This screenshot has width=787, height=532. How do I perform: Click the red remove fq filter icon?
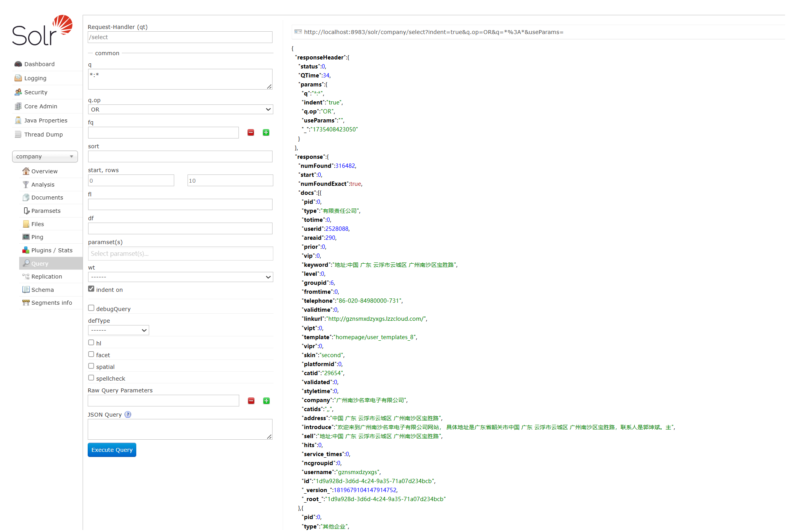tap(251, 133)
